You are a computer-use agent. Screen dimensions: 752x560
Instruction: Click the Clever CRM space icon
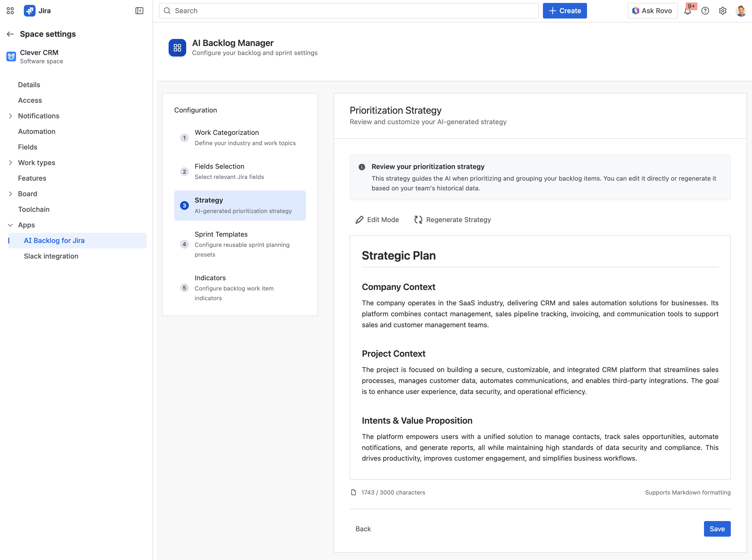click(11, 56)
